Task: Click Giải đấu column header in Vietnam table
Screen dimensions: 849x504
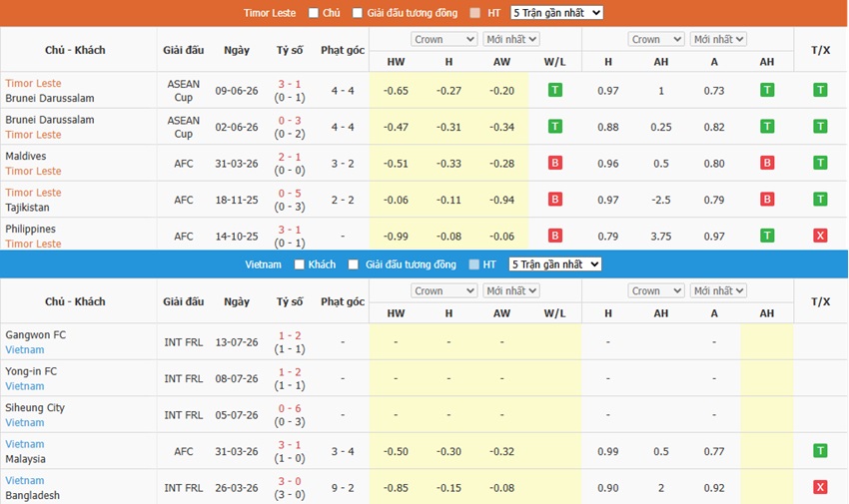Action: click(184, 301)
